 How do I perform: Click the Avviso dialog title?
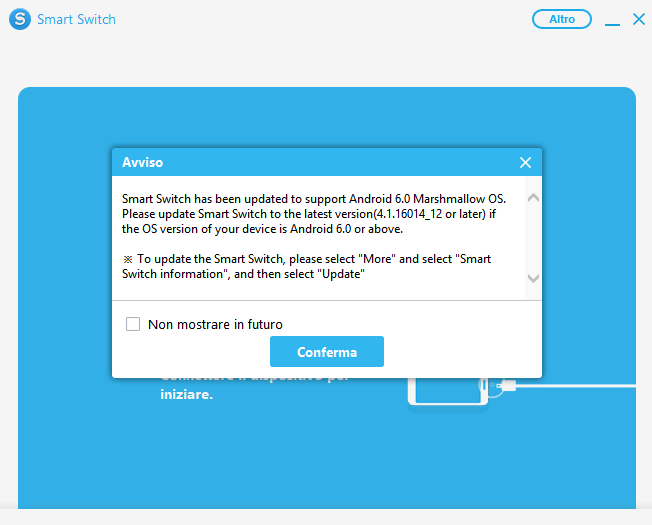[142, 162]
